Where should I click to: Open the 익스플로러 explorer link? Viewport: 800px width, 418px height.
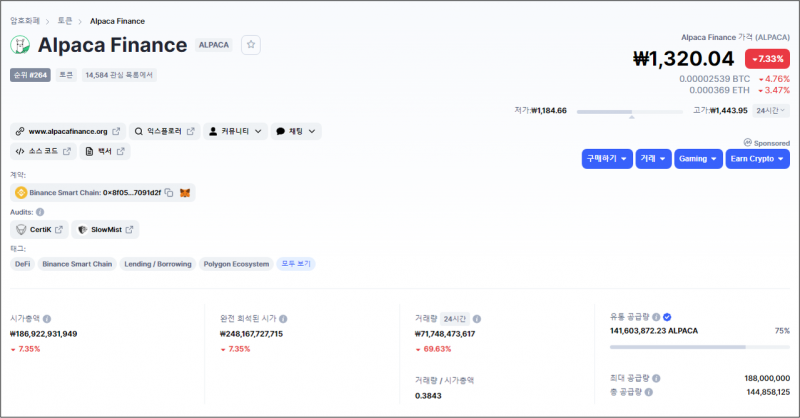coord(164,131)
